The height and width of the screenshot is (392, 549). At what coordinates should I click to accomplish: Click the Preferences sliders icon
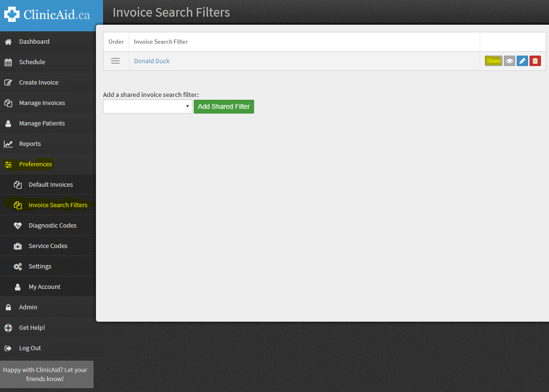tap(9, 164)
